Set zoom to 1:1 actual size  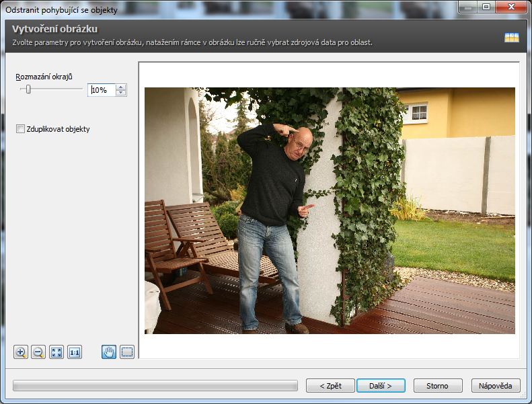[x=75, y=352]
